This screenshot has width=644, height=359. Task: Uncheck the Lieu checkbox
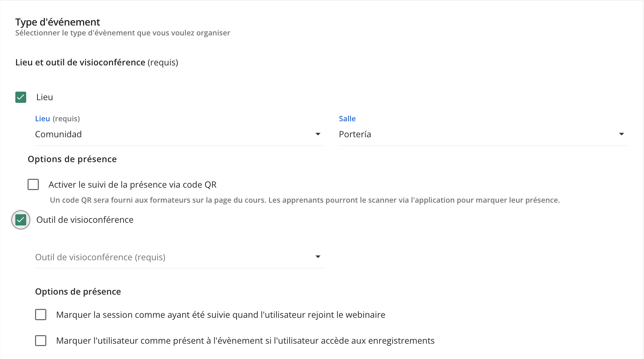point(21,97)
